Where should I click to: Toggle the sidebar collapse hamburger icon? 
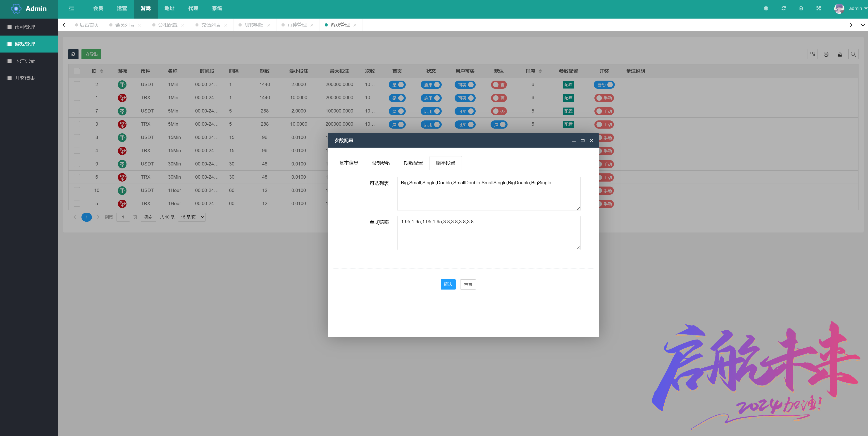point(72,8)
